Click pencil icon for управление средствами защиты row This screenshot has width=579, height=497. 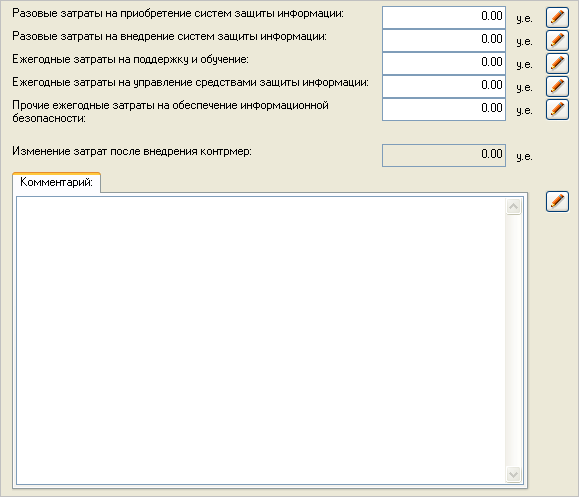click(x=557, y=86)
